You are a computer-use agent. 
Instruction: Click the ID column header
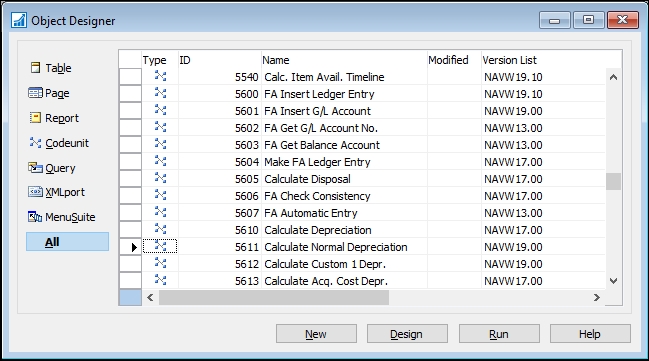220,60
